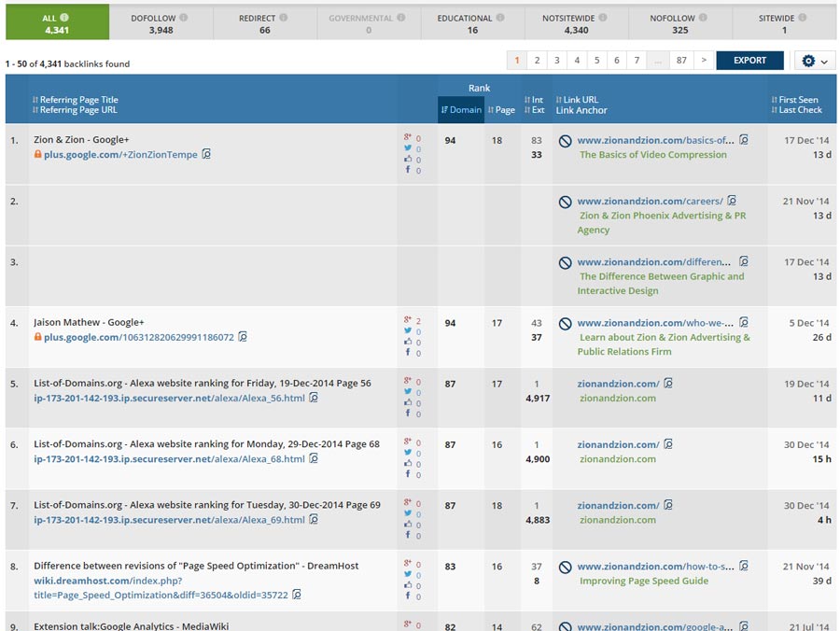Open plus.google.com/+ZionZionTempe referring link
The height and width of the screenshot is (631, 840).
point(120,154)
